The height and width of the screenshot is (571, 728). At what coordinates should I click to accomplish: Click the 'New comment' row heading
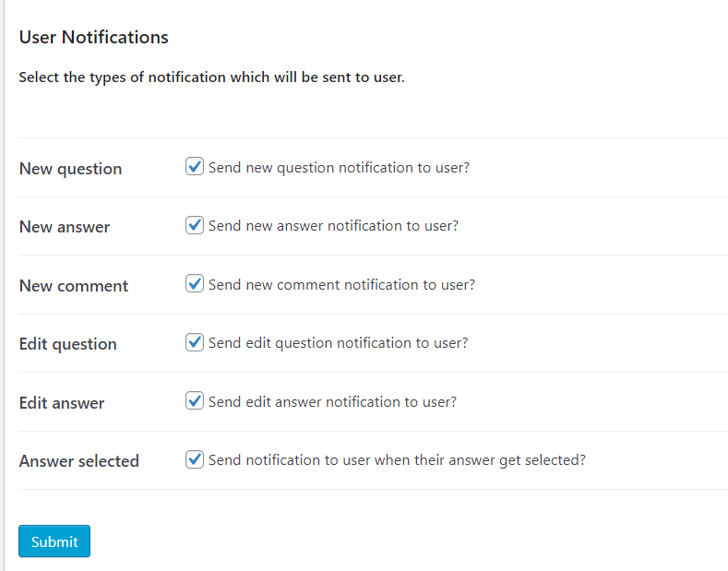(74, 286)
